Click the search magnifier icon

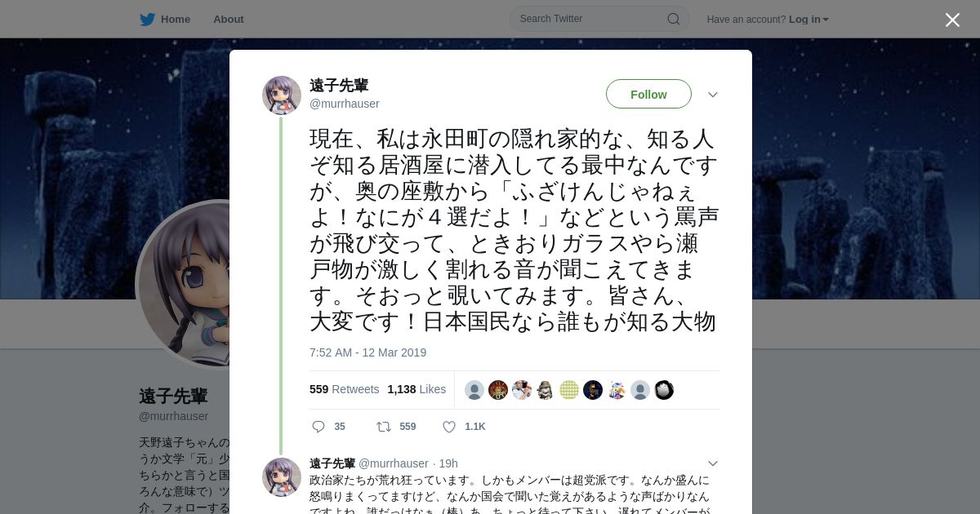[x=674, y=19]
